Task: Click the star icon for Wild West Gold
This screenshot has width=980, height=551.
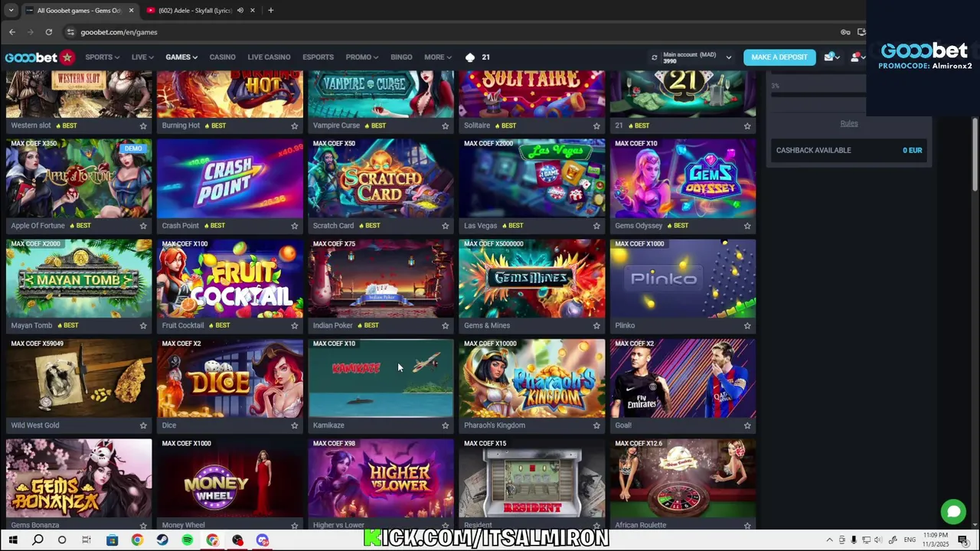Action: [x=143, y=425]
